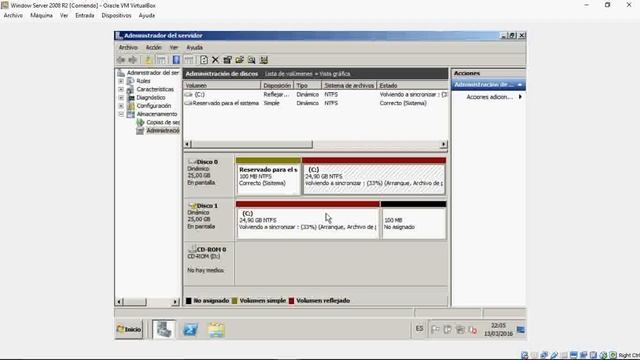The height and width of the screenshot is (360, 640).
Task: Select the Copias de seguridad tree icon
Action: pos(140,122)
